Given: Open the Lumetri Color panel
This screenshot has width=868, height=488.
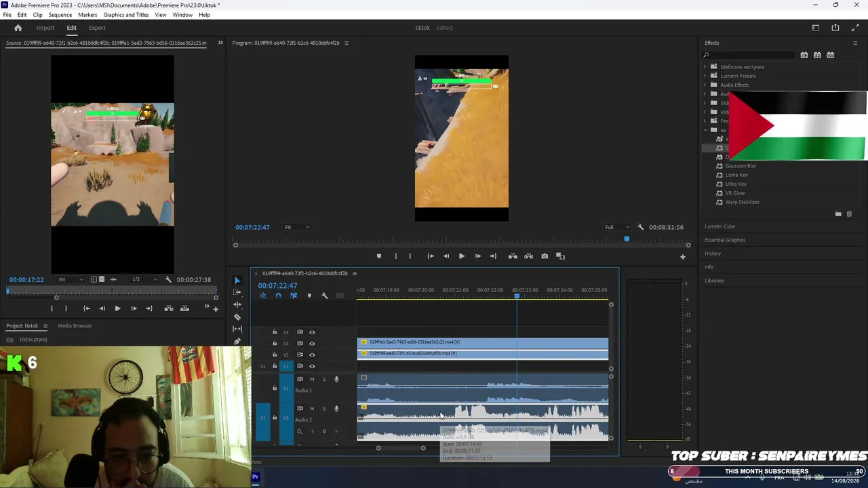Looking at the screenshot, I should 720,226.
